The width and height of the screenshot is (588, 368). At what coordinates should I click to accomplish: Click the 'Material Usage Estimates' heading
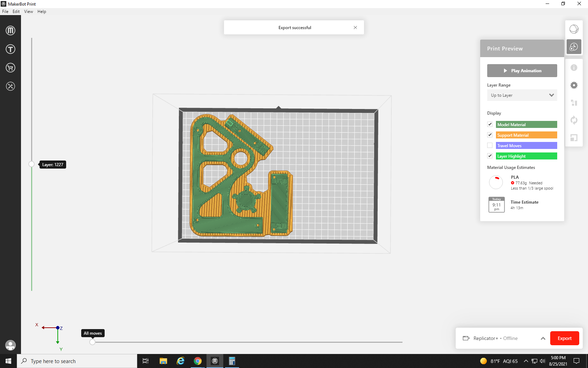[x=511, y=168]
